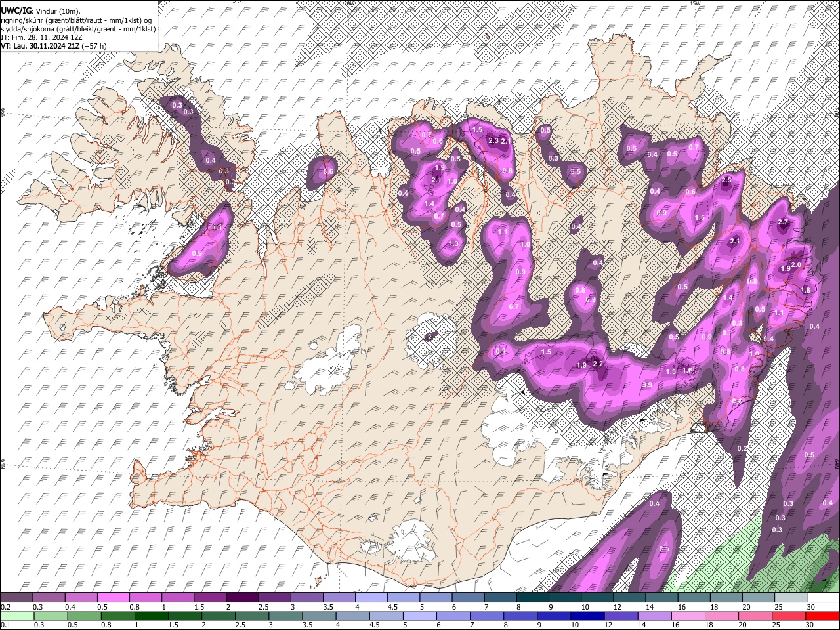Pick the deep blue swatch between 10 and 12 in lower scale
840x630 pixels.
pyautogui.click(x=587, y=616)
